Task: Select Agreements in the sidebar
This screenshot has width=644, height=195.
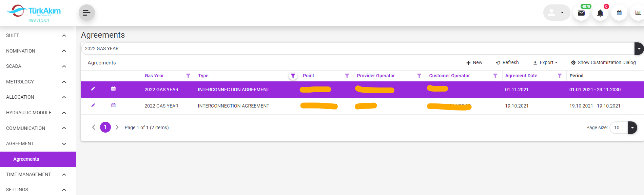Action: coord(26,159)
